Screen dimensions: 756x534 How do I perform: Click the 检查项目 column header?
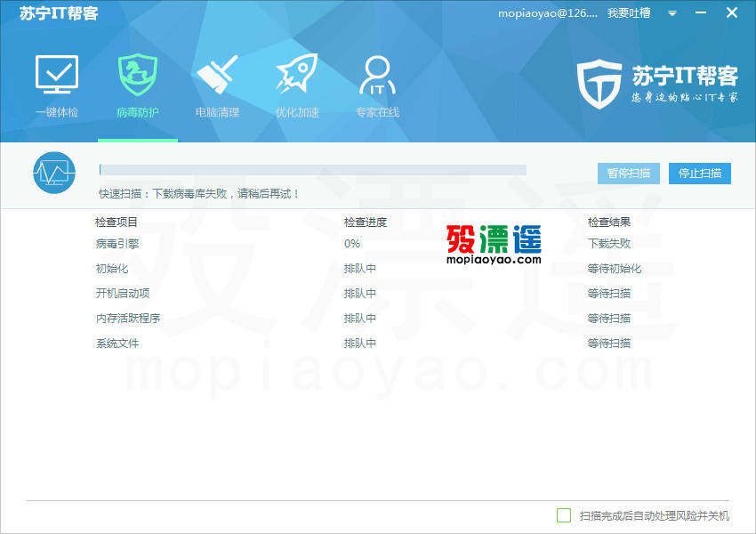pyautogui.click(x=117, y=222)
